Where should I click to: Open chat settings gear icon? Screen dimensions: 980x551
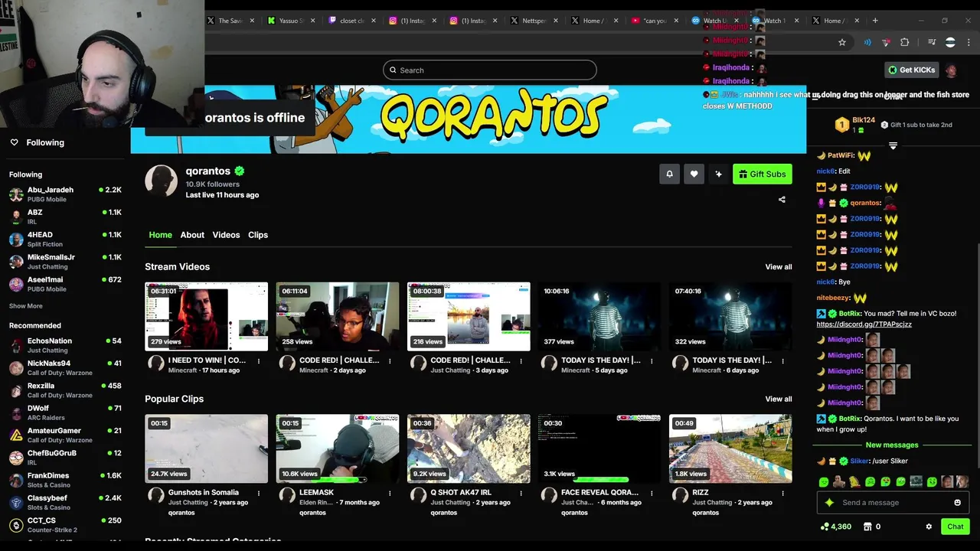click(x=929, y=527)
